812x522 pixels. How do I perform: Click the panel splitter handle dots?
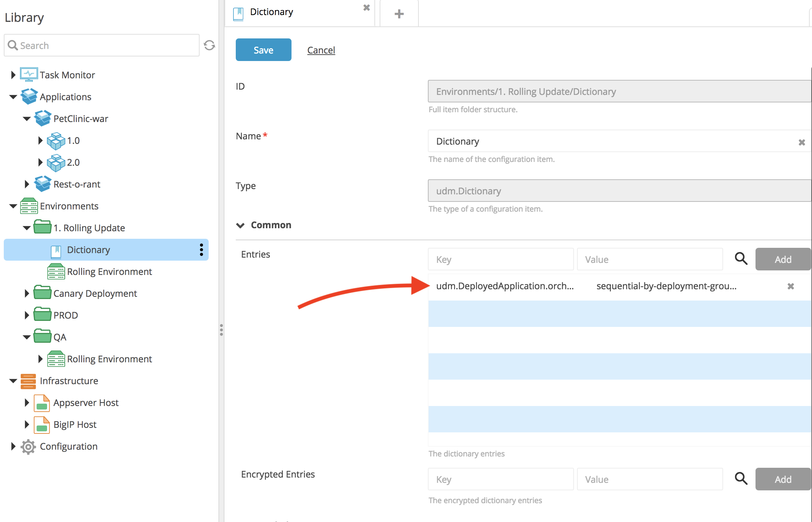[221, 330]
